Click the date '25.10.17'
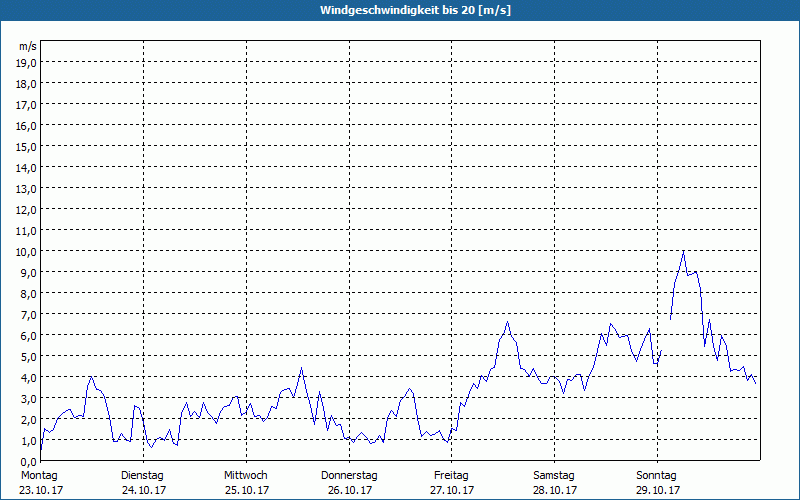 pos(247,490)
